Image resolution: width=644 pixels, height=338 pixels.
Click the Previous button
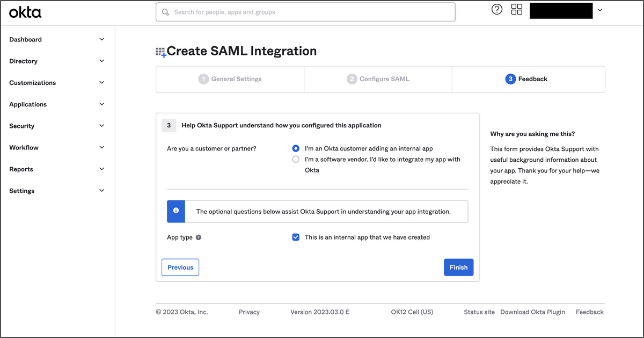[x=180, y=267]
